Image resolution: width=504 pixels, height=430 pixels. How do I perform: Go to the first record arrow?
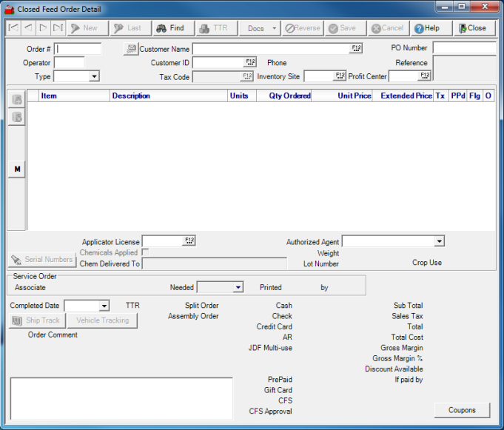(13, 28)
